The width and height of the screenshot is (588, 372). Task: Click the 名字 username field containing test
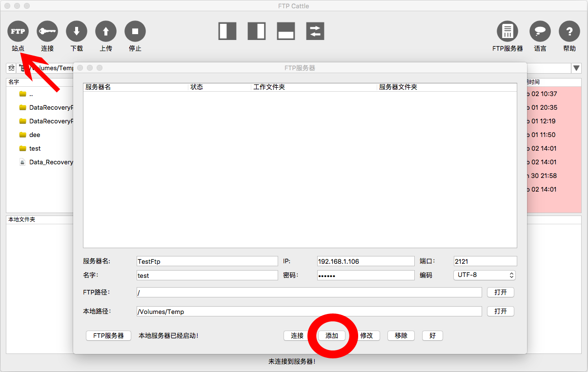pyautogui.click(x=207, y=275)
